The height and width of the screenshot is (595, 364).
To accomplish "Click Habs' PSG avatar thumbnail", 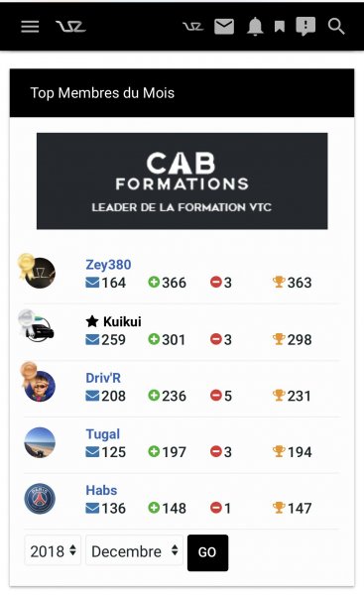I will click(x=40, y=499).
